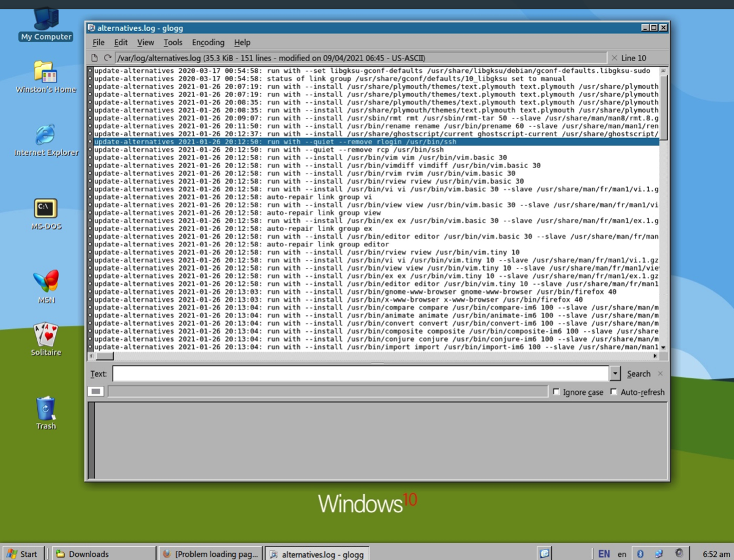Click the horizontal scrollbar thumb in log view

pyautogui.click(x=105, y=356)
